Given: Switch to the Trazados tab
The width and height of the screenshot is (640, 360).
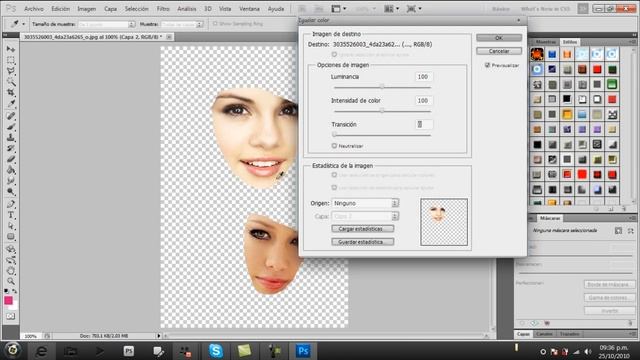Looking at the screenshot, I should pos(569,334).
